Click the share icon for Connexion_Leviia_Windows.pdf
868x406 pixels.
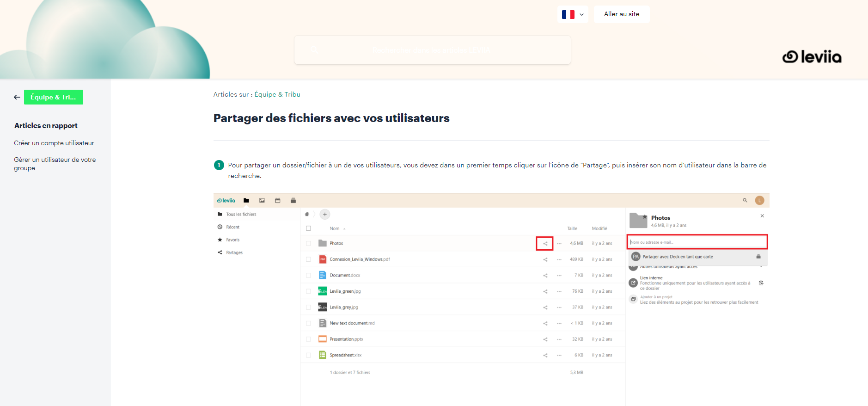pyautogui.click(x=545, y=259)
